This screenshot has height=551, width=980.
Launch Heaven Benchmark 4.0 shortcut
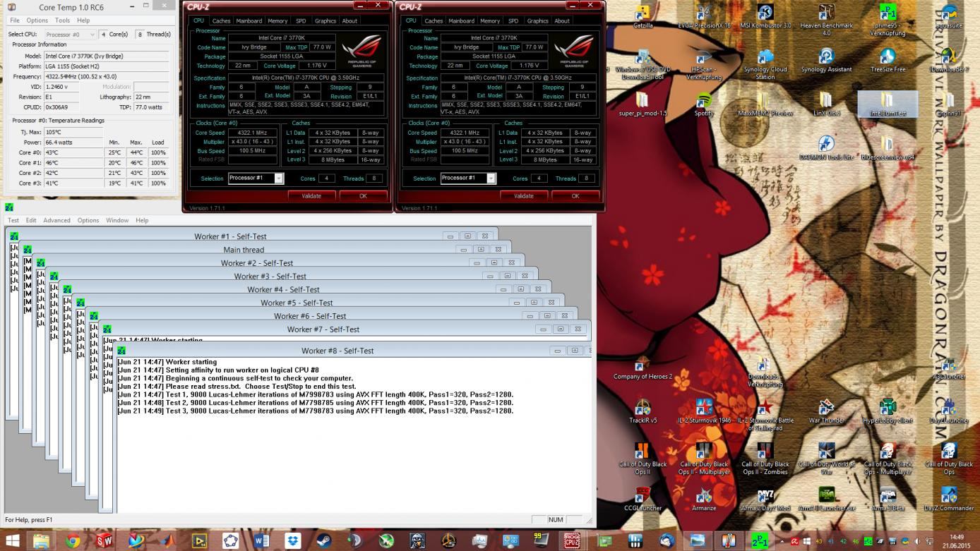pyautogui.click(x=826, y=20)
